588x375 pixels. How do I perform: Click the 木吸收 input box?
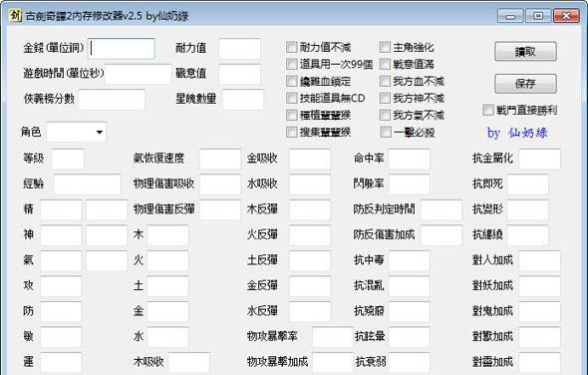click(188, 362)
